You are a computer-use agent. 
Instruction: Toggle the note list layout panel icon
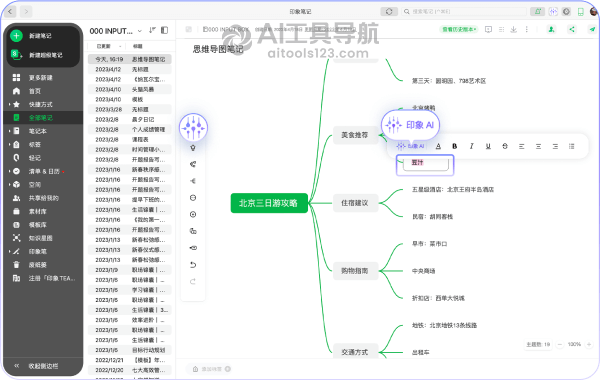click(x=165, y=30)
